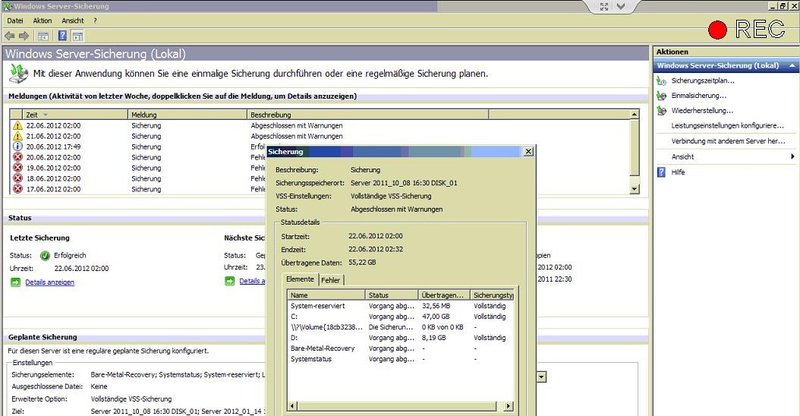Image resolution: width=800 pixels, height=416 pixels.
Task: Click left arrow of dialog horizontal scrollbar
Action: 293,406
